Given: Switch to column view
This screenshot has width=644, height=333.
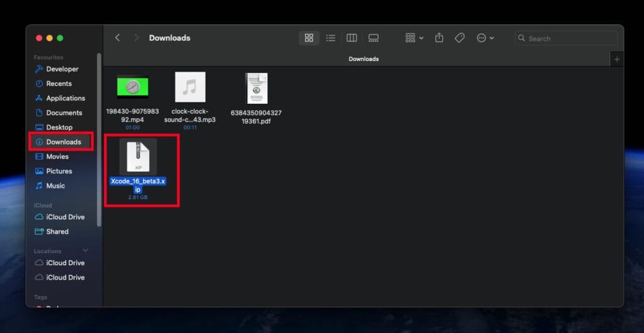Looking at the screenshot, I should click(x=352, y=38).
